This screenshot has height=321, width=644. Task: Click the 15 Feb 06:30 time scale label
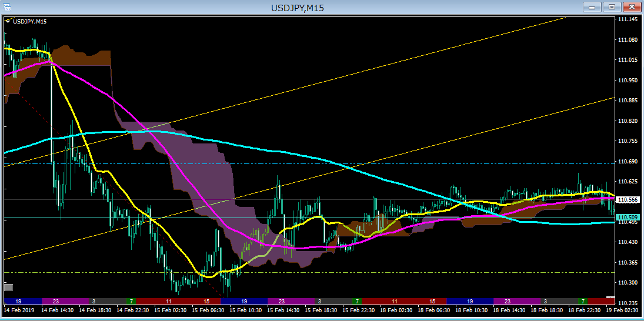coord(208,310)
